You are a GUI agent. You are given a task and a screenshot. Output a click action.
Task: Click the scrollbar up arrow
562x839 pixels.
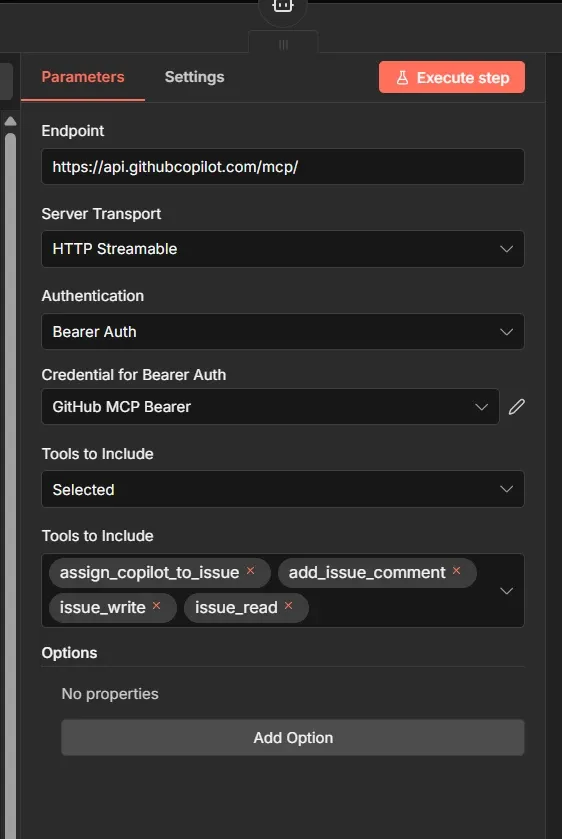10,121
